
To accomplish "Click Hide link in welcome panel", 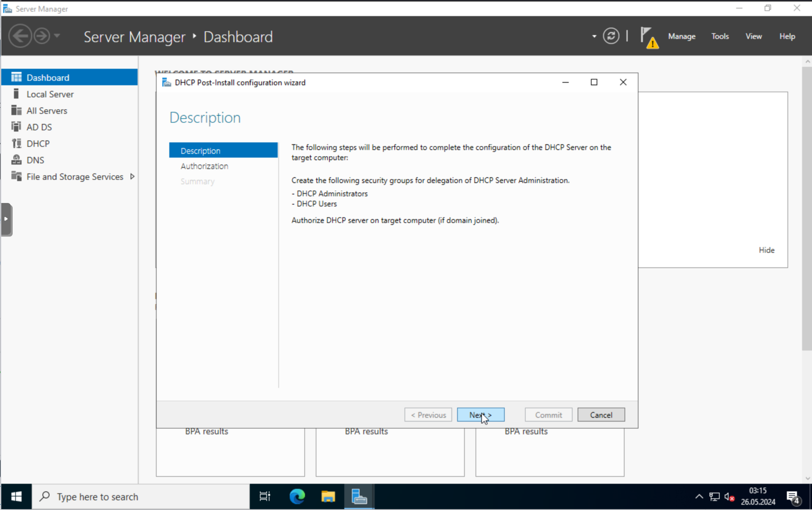I will (x=766, y=250).
